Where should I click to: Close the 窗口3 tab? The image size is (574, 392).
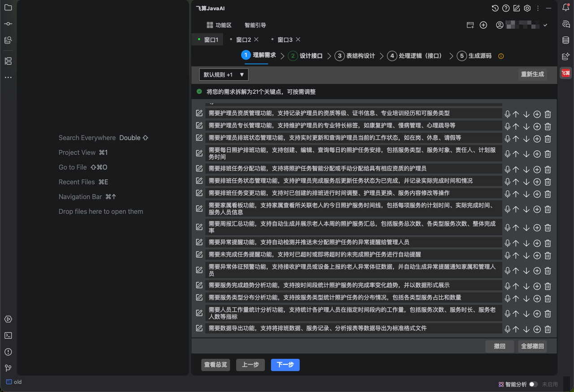point(298,39)
